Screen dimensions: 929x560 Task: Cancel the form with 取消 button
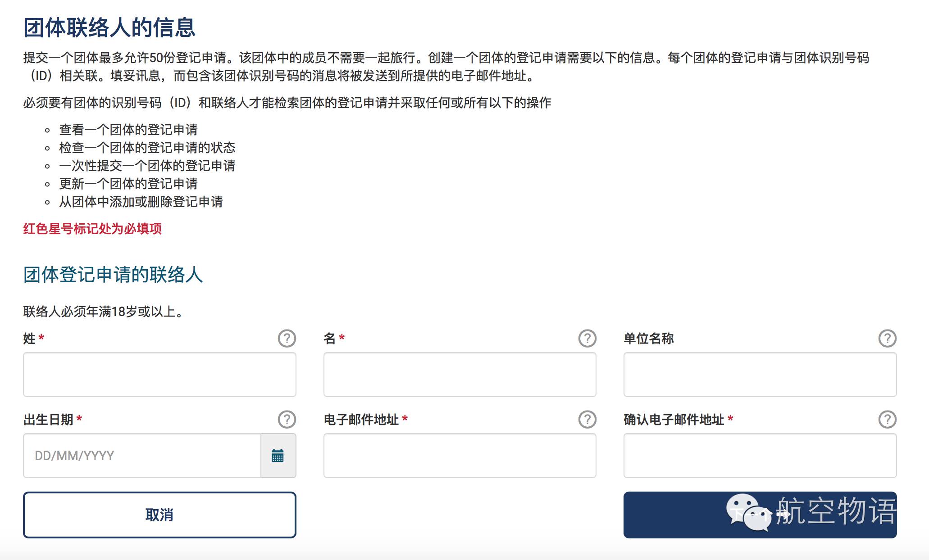click(x=159, y=515)
